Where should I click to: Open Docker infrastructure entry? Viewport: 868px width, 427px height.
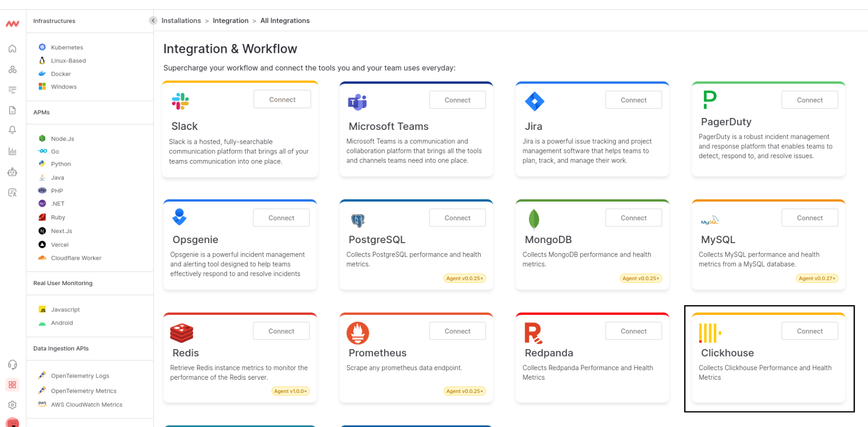(x=61, y=74)
